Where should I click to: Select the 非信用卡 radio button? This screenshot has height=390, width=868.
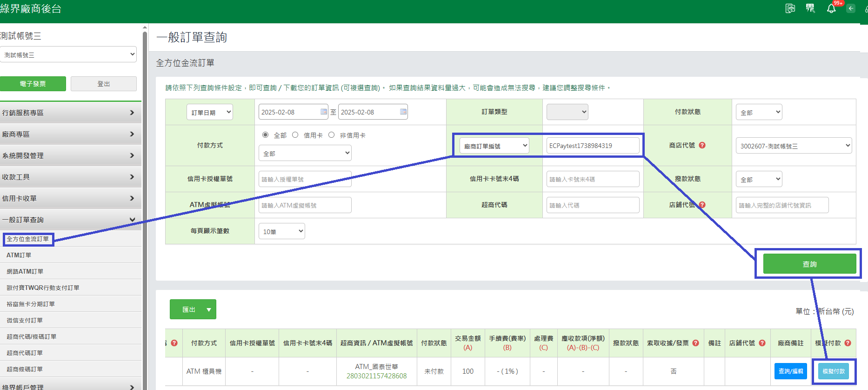(332, 135)
